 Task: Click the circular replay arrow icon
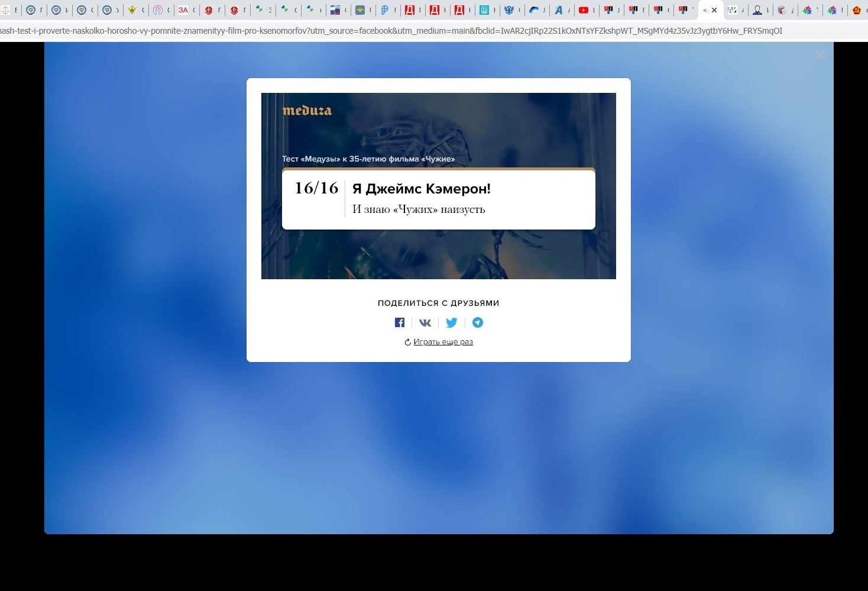pyautogui.click(x=407, y=342)
